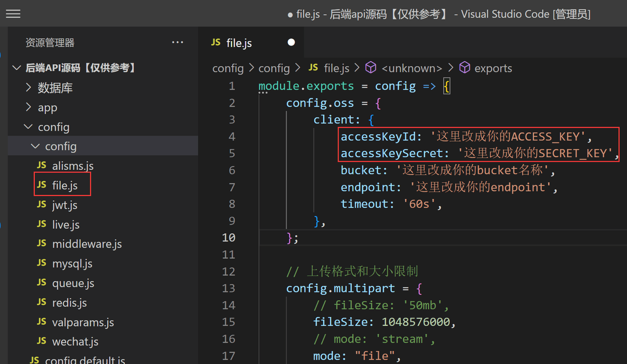Click <unknown> breadcrumb symbol
Viewport: 627px width, 364px height.
pyautogui.click(x=411, y=68)
